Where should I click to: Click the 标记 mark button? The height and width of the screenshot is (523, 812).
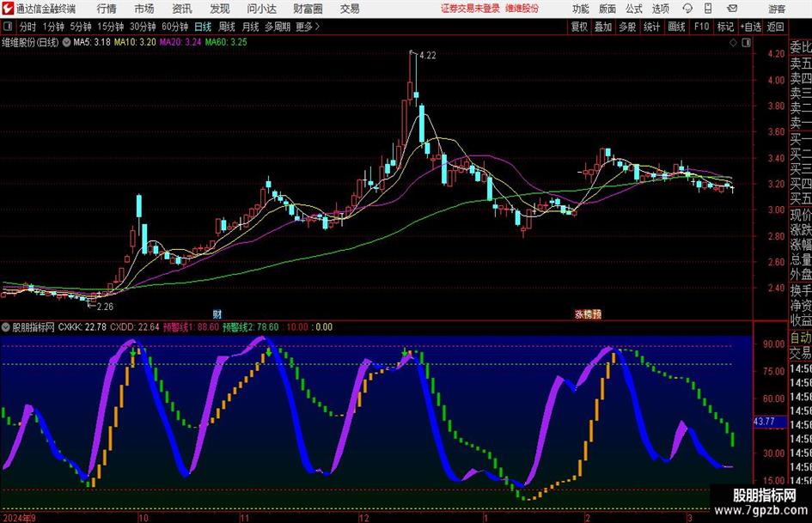click(725, 27)
